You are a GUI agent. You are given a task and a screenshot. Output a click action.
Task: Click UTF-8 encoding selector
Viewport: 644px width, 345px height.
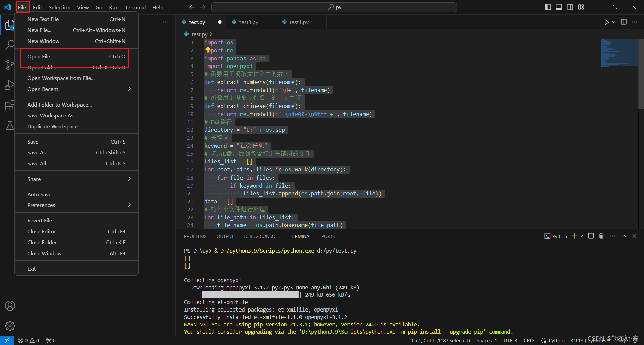[510, 340]
